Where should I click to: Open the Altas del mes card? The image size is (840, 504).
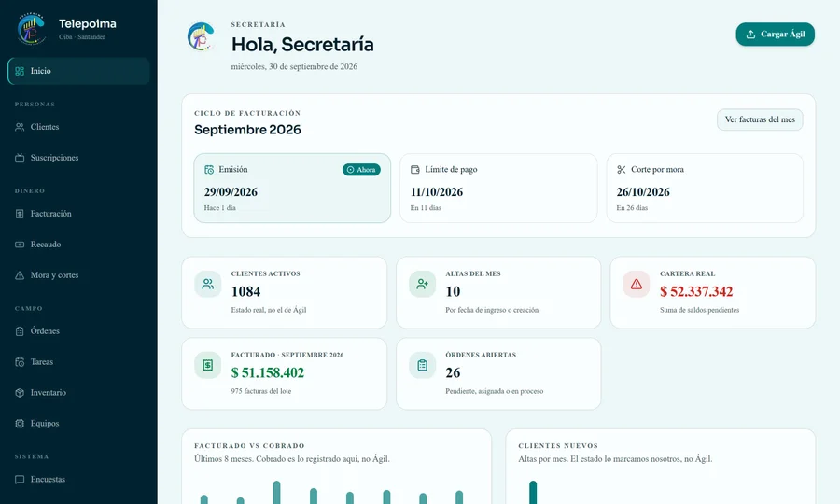(x=498, y=292)
